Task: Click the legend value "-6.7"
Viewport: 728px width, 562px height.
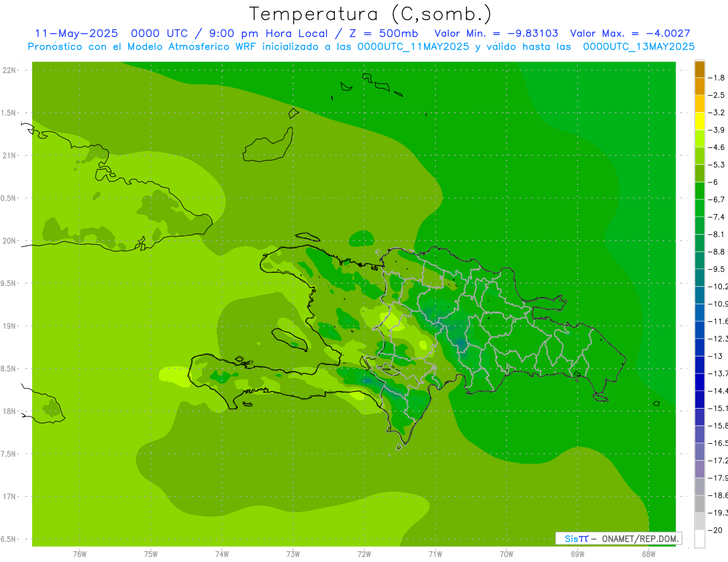Action: pos(716,199)
